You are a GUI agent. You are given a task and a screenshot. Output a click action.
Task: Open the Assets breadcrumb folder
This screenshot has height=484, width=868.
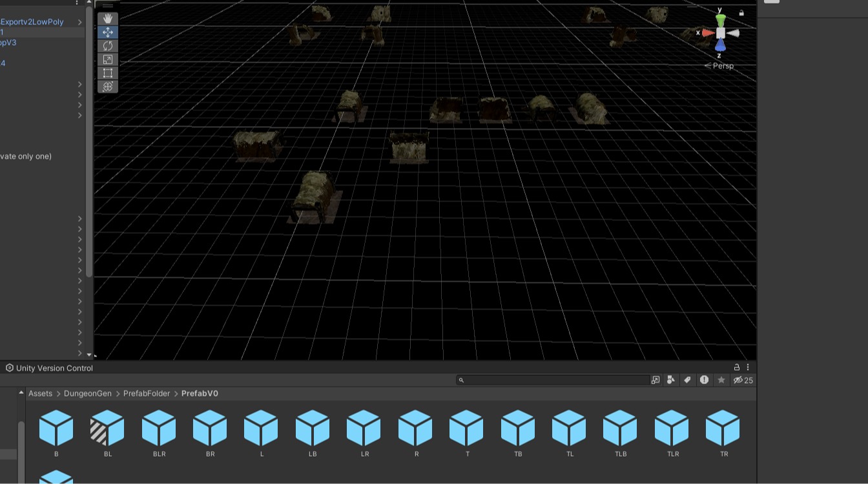coord(40,394)
